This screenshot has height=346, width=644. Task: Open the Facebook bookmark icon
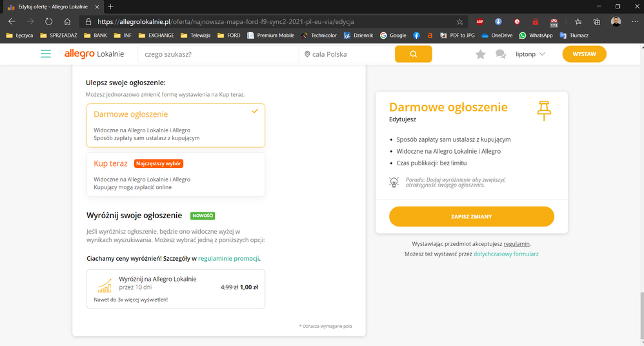tap(416, 36)
